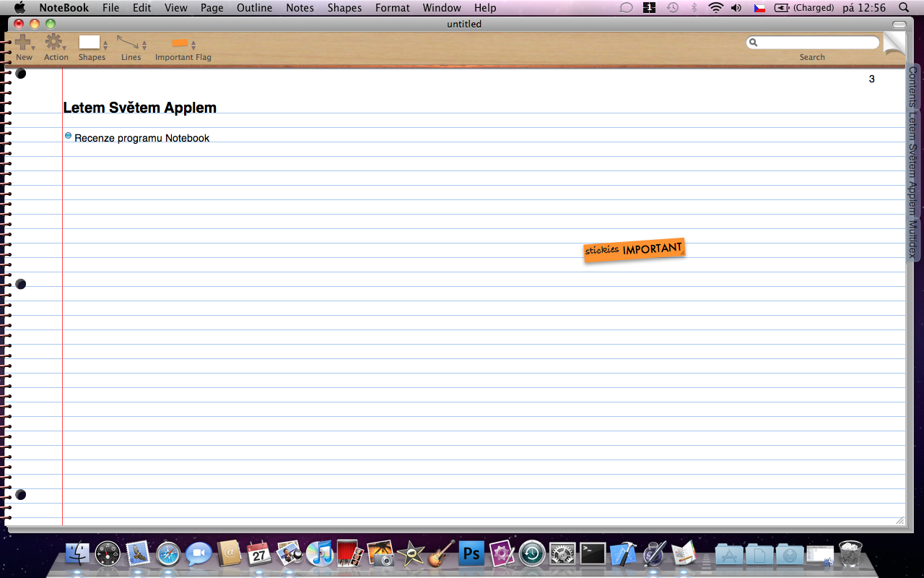Launch Safari from the Dock
The height and width of the screenshot is (578, 924).
point(168,554)
